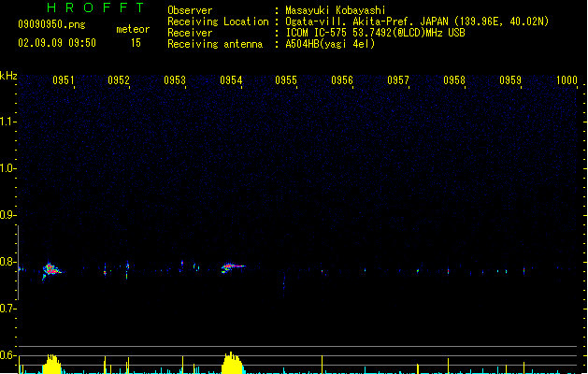Click the 0956 time marker
This screenshot has width=588, height=374.
coord(342,80)
